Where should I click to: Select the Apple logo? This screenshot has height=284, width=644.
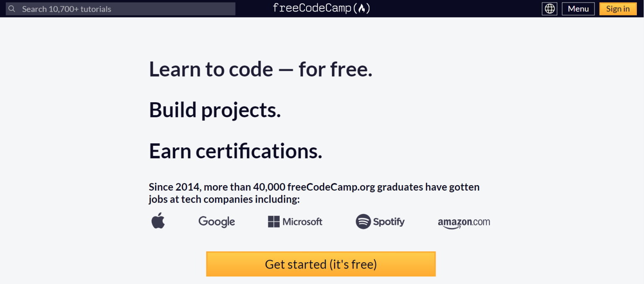click(x=158, y=221)
